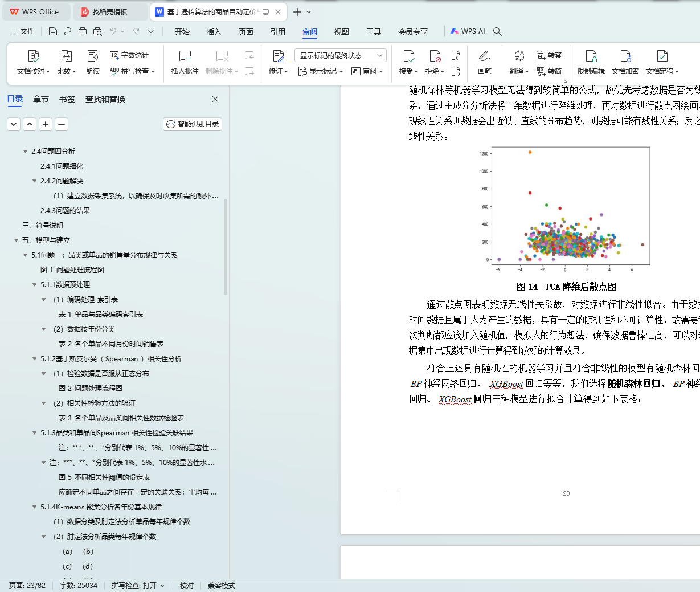
Task: Open the 开始 ribbon tab
Action: click(182, 31)
